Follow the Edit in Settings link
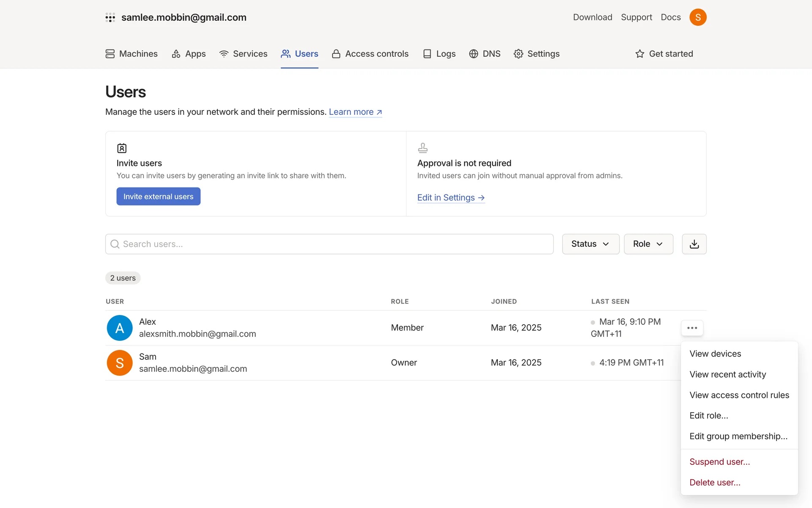Screen dimensions: 812x508 (x=450, y=198)
